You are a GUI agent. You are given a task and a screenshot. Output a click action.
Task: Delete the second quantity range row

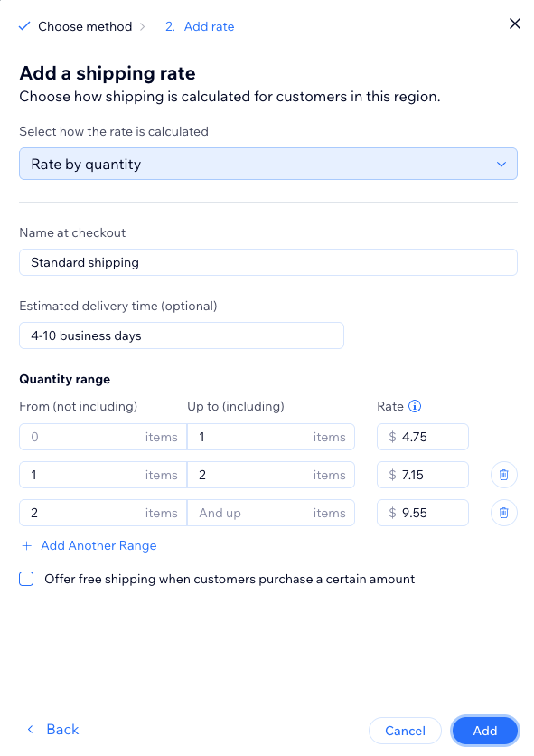(x=503, y=475)
